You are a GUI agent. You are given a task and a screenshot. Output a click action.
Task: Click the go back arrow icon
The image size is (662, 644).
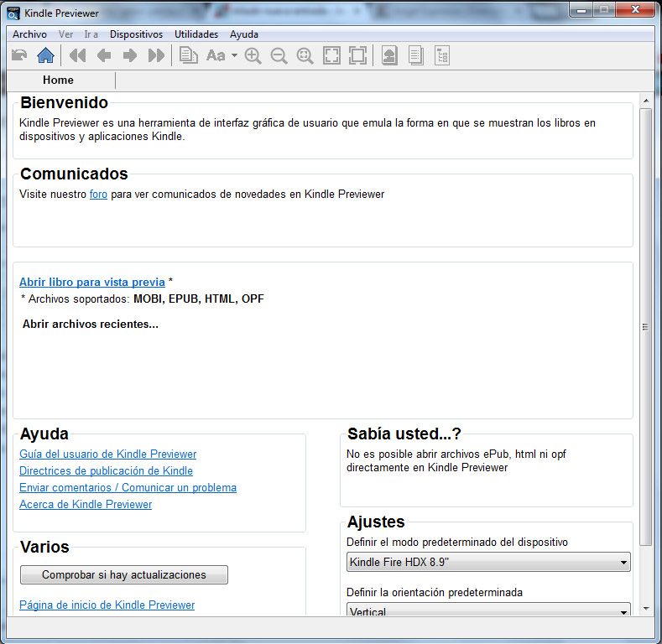19,56
